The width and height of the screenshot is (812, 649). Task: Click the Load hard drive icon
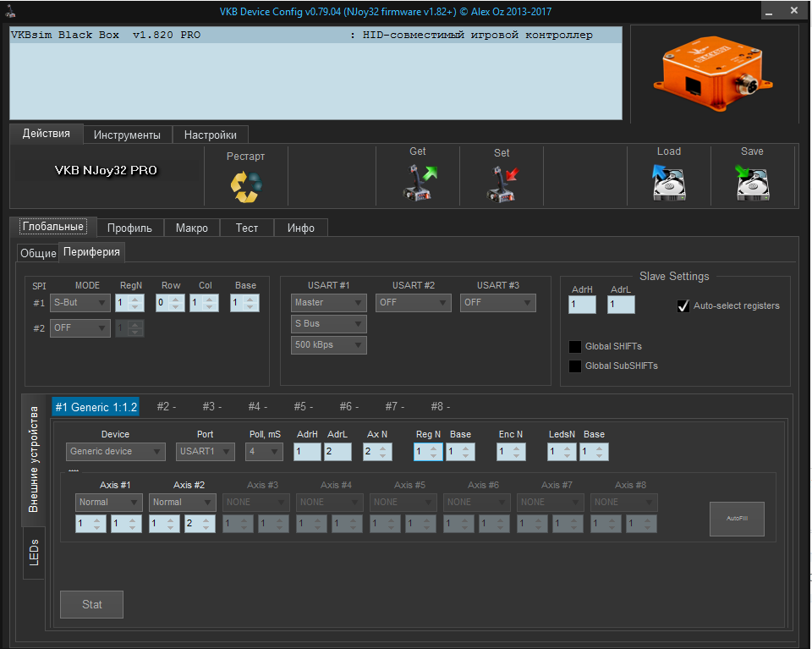668,182
